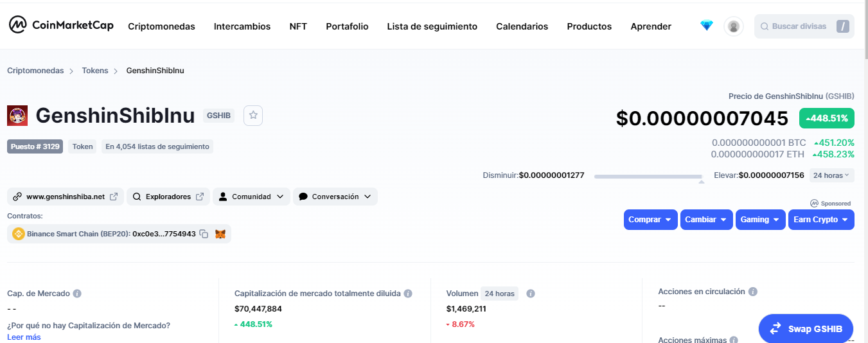Open the Criptomonedas menu
The height and width of the screenshot is (343, 868).
(161, 26)
